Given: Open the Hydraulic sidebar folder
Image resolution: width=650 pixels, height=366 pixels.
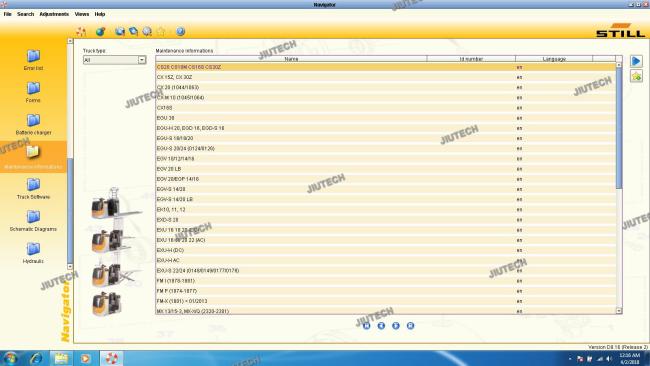Looking at the screenshot, I should 33,253.
